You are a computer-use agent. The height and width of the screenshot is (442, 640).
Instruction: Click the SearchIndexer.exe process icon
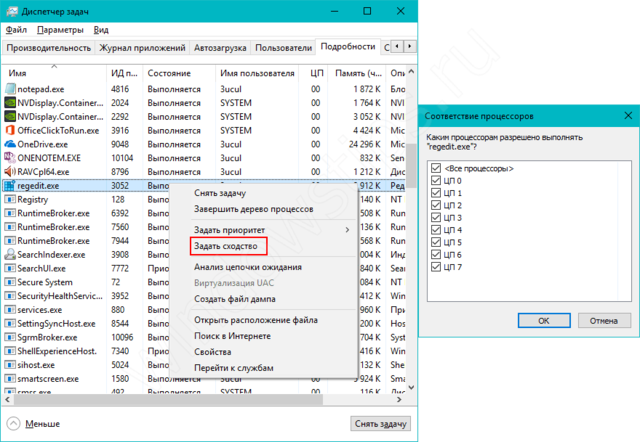(10, 254)
